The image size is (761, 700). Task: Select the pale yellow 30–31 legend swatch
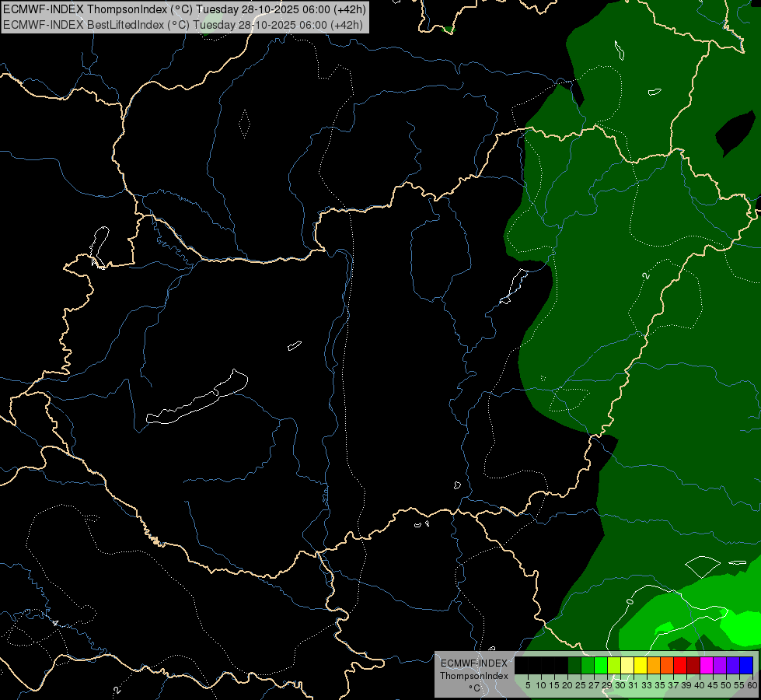627,665
